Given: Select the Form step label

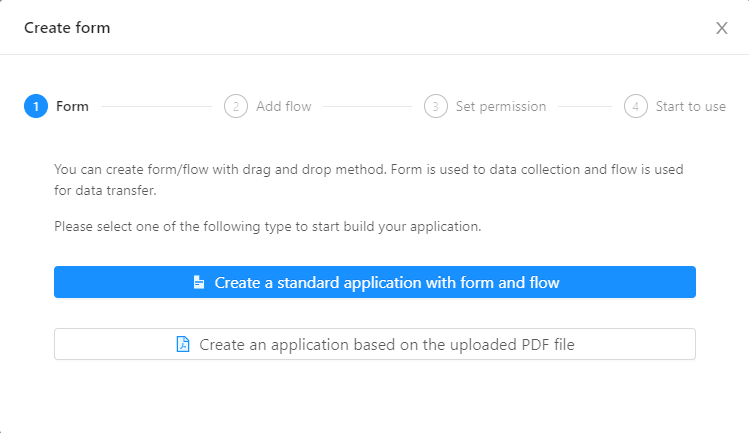Looking at the screenshot, I should (x=72, y=106).
